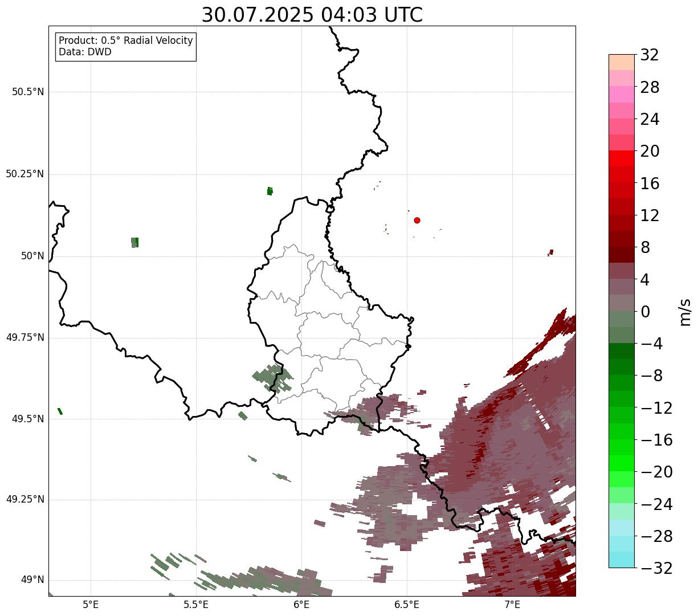Click the 50.5°N latitude label
This screenshot has width=698, height=616.
[x=28, y=92]
